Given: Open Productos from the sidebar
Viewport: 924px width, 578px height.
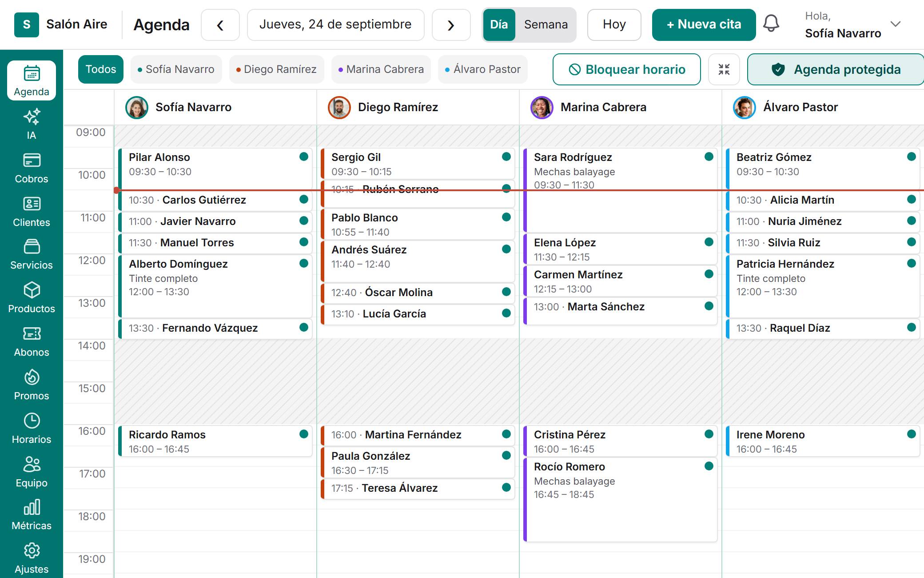Looking at the screenshot, I should [x=31, y=298].
